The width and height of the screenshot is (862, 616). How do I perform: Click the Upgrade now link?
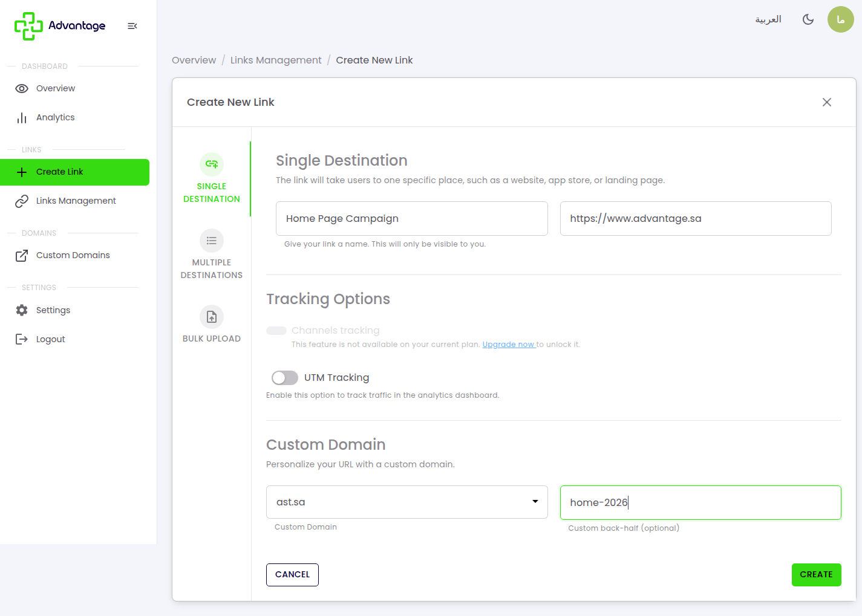click(x=509, y=345)
